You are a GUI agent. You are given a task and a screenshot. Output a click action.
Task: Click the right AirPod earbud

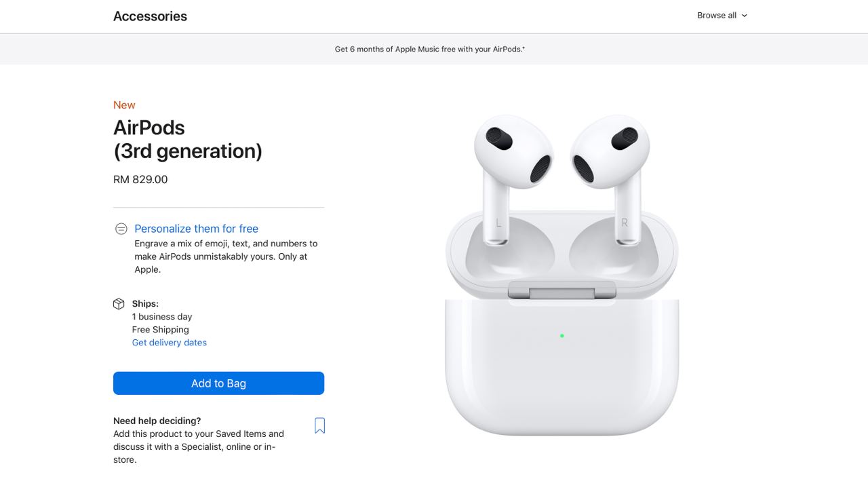coord(613,178)
